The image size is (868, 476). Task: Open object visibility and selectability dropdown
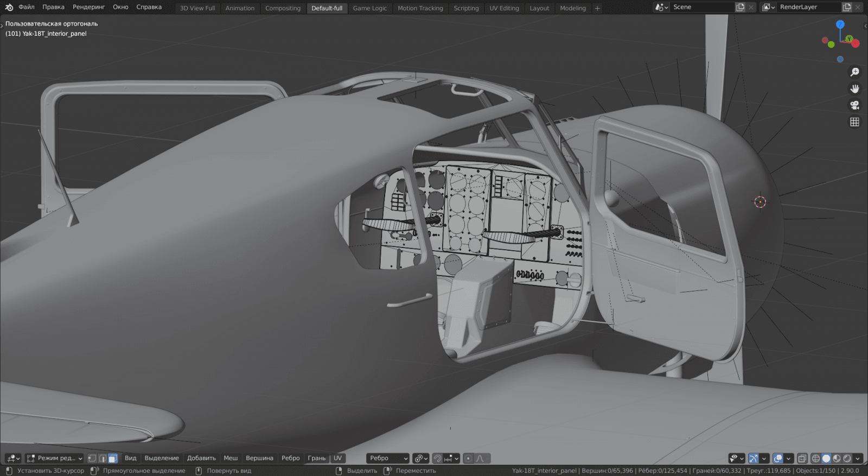(736, 459)
